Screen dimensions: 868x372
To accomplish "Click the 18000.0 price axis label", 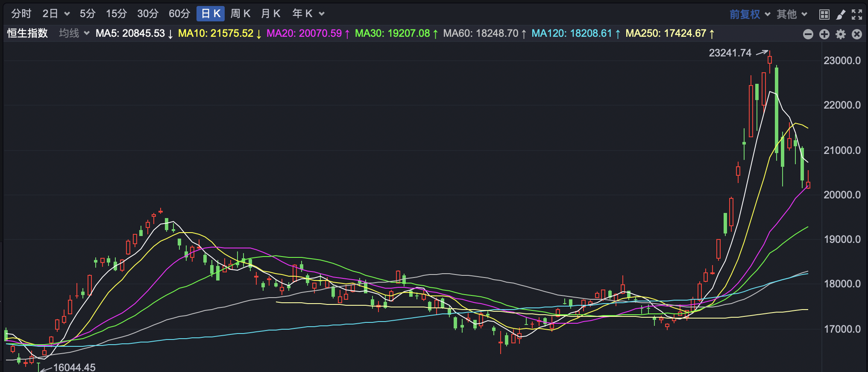I will coord(842,284).
